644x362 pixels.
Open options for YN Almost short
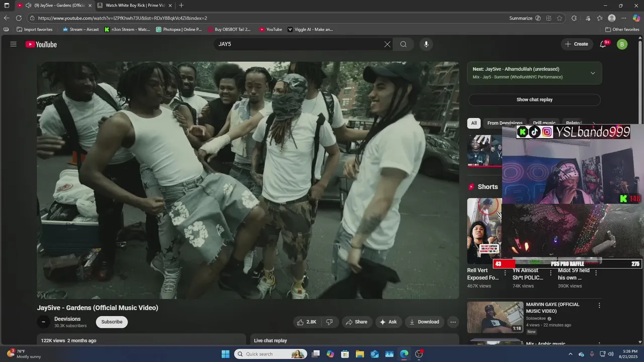click(x=550, y=273)
